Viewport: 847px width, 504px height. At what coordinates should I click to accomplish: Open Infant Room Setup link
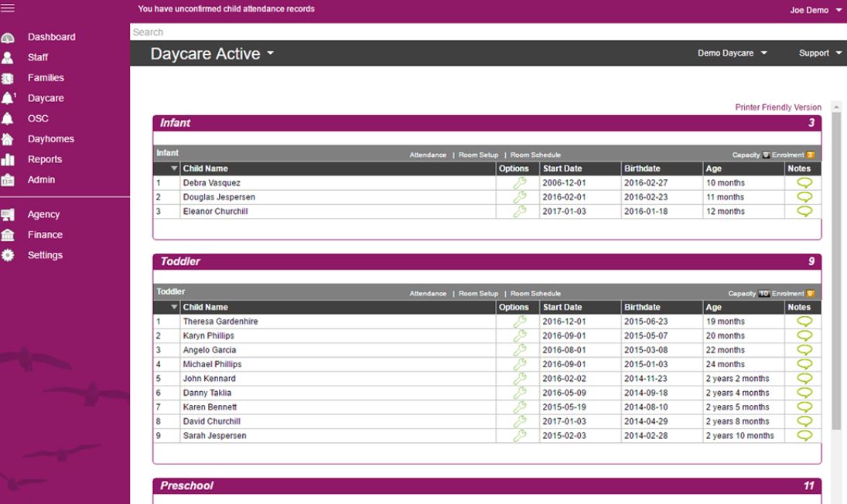point(478,155)
